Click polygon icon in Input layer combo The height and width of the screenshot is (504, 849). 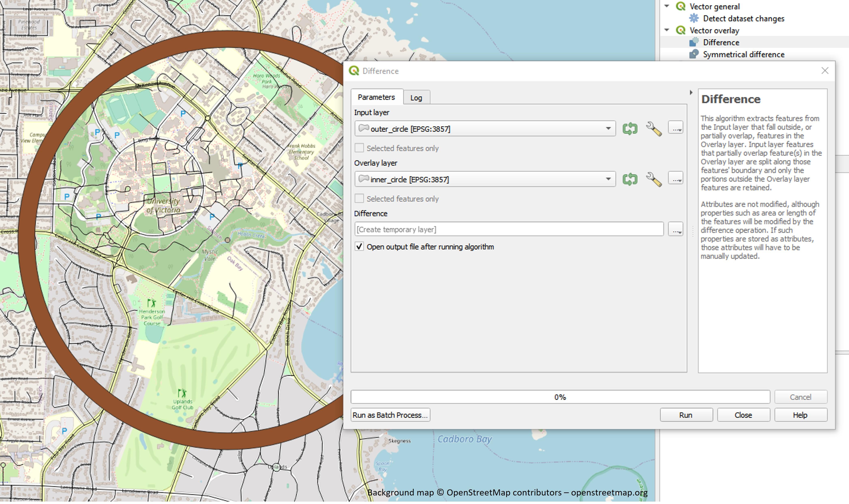tap(363, 128)
